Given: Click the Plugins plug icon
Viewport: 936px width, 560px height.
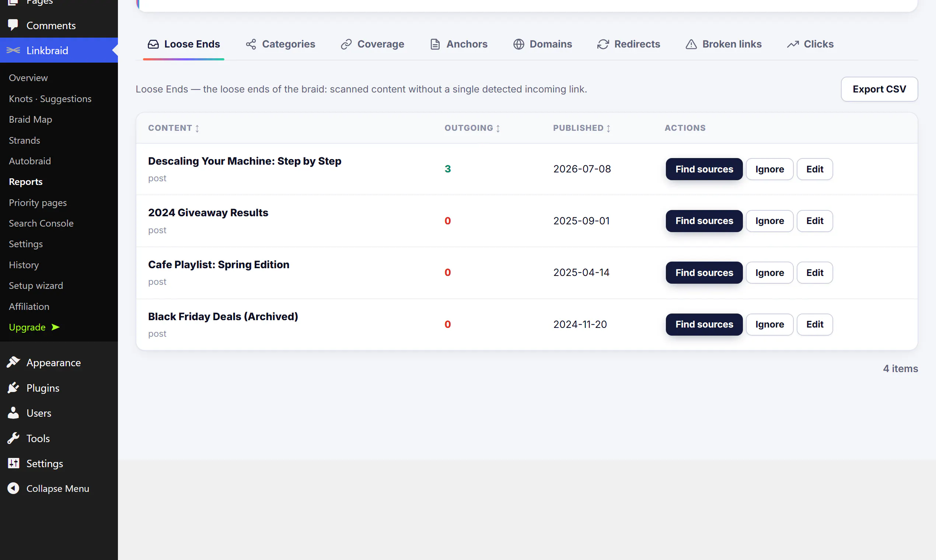Looking at the screenshot, I should click(x=13, y=388).
